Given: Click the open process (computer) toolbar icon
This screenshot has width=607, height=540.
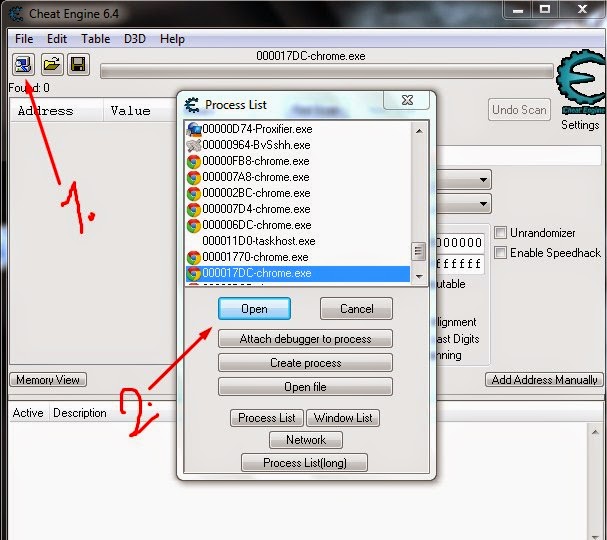Looking at the screenshot, I should pyautogui.click(x=23, y=64).
